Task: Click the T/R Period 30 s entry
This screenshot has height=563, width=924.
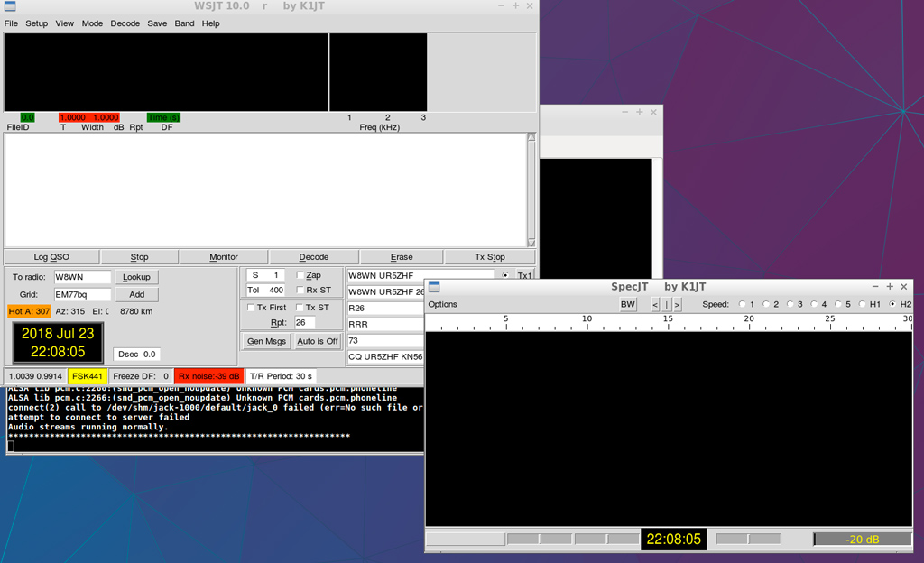Action: (282, 376)
